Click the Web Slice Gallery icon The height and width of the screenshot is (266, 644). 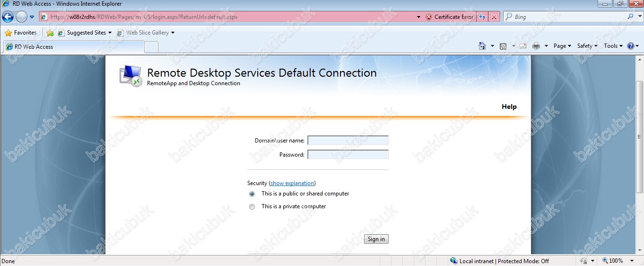point(120,33)
